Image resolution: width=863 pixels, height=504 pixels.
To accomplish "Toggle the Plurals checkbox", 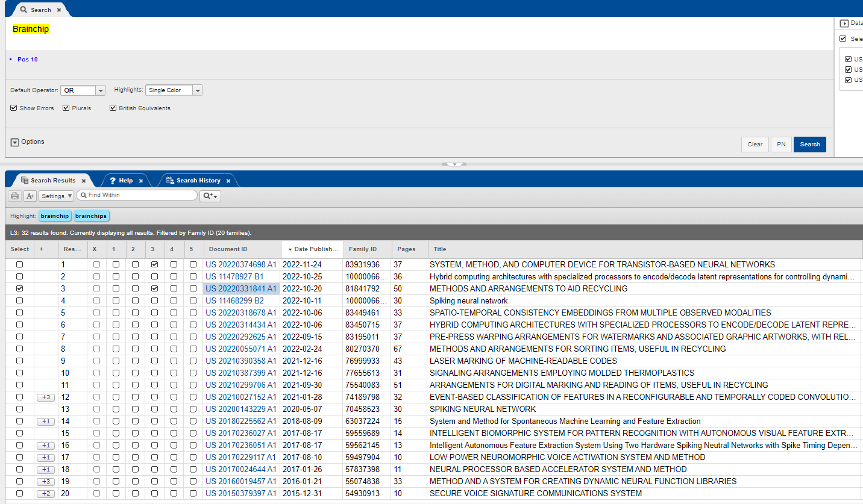I will [x=66, y=108].
